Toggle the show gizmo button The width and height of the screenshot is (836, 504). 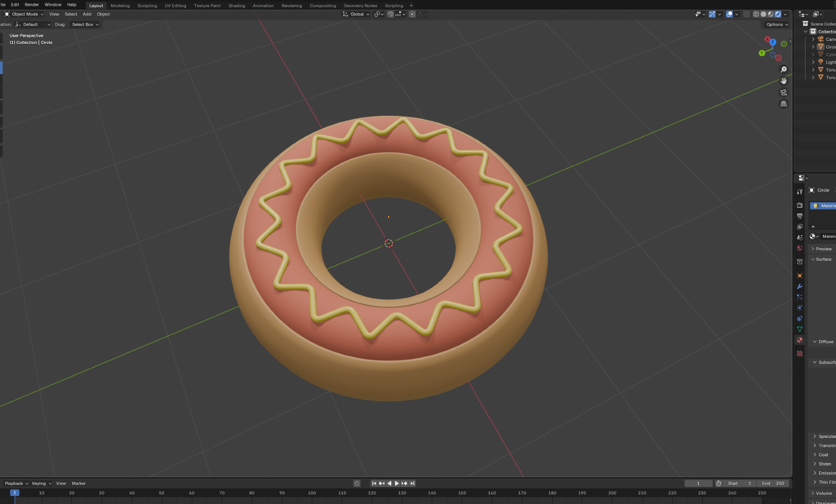(x=712, y=14)
